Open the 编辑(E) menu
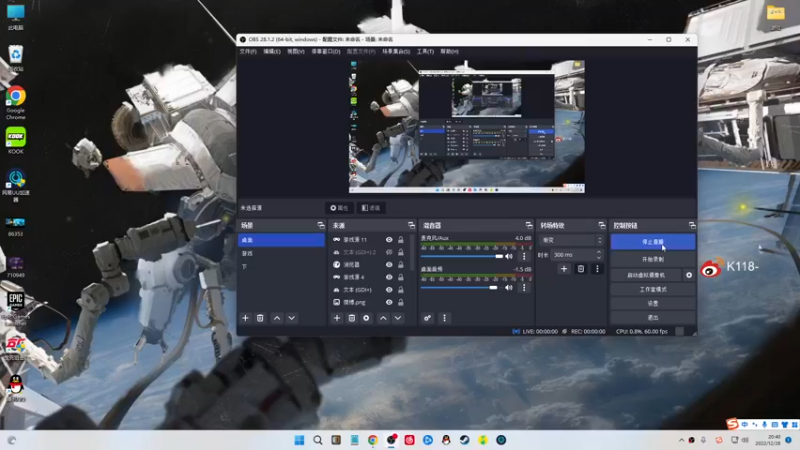 tap(271, 52)
